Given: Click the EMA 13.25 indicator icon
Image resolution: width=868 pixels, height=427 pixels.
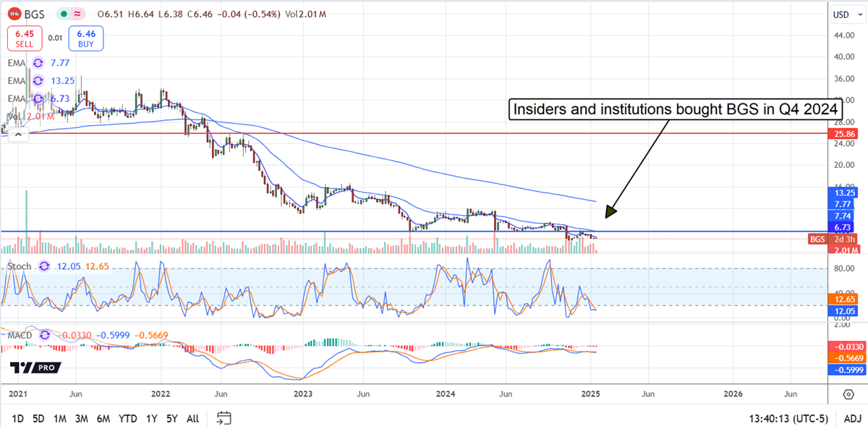Looking at the screenshot, I should 38,80.
